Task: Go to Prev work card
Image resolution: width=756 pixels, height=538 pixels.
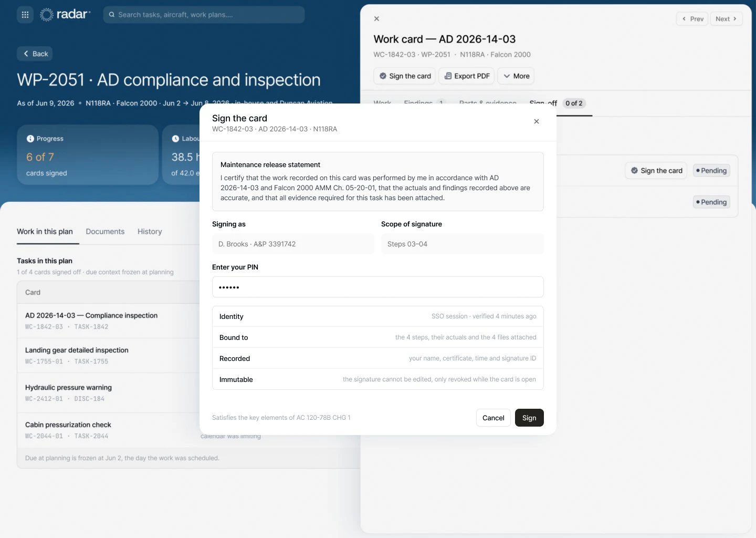Action: 692,19
